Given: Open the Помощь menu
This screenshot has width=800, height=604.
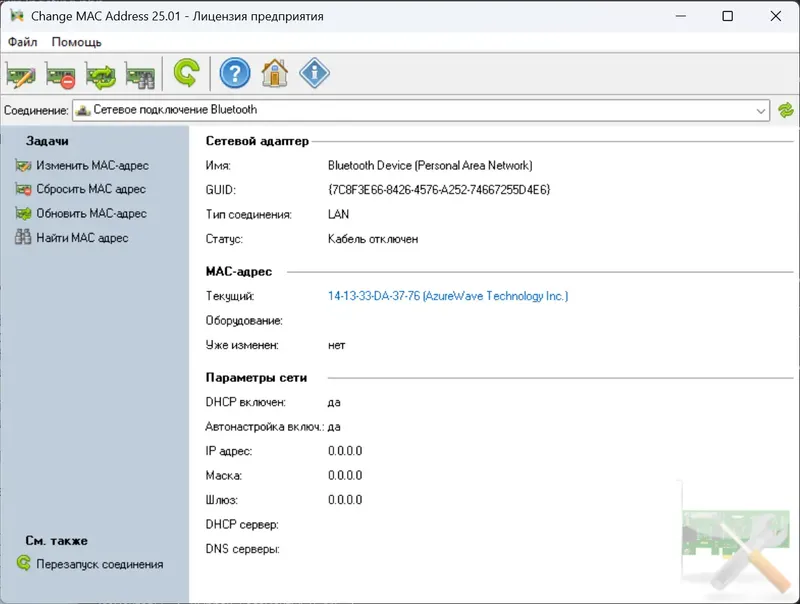Looking at the screenshot, I should point(75,42).
